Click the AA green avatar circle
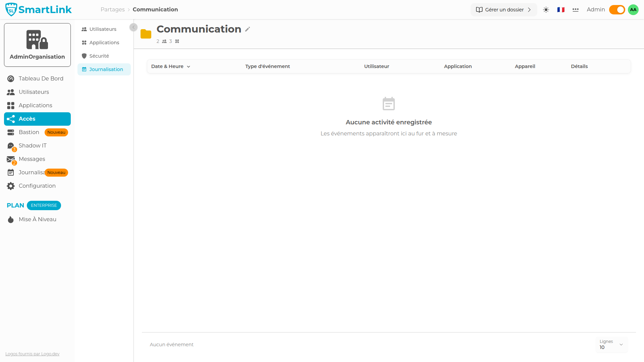This screenshot has height=362, width=644. (633, 10)
